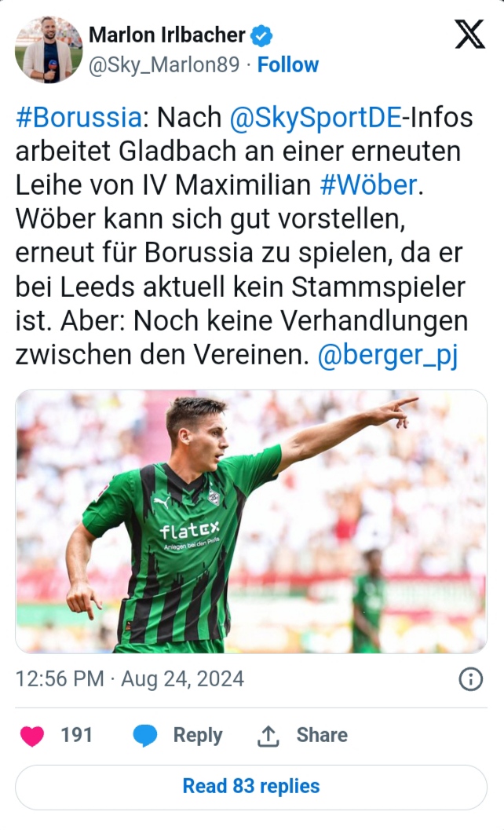Image resolution: width=504 pixels, height=830 pixels.
Task: Click the share upload arrow icon
Action: tap(268, 735)
